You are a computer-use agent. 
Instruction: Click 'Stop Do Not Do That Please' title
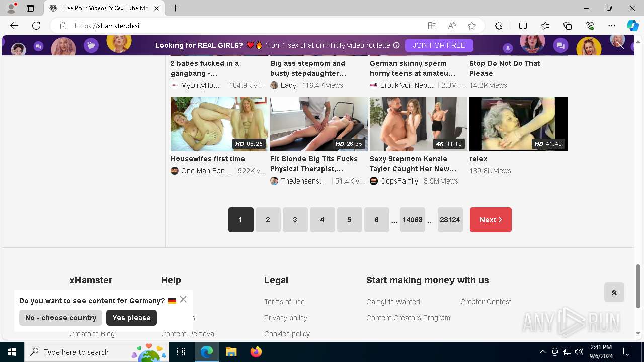pos(505,68)
